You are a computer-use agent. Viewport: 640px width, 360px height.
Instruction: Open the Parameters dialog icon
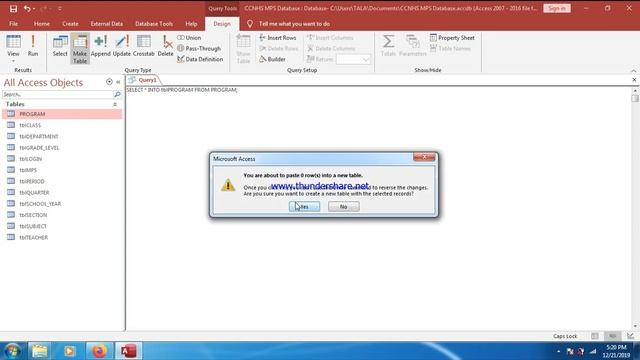(413, 46)
